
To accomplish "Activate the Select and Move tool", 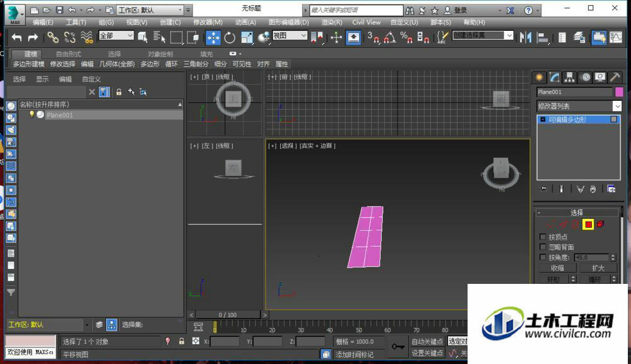I will point(213,37).
